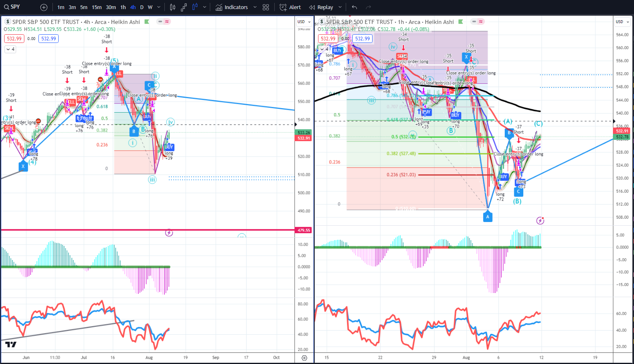Image resolution: width=634 pixels, height=364 pixels.
Task: Open the SPY symbol search
Action: coord(12,7)
